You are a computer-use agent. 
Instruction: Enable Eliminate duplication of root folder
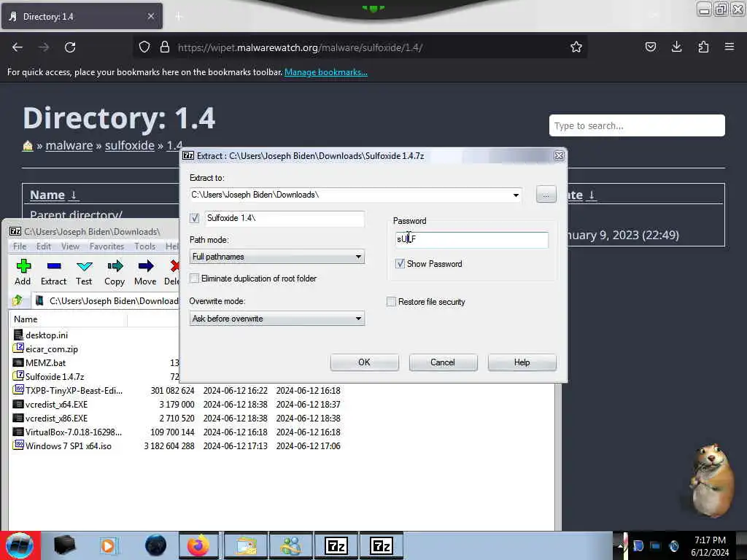pyautogui.click(x=194, y=278)
